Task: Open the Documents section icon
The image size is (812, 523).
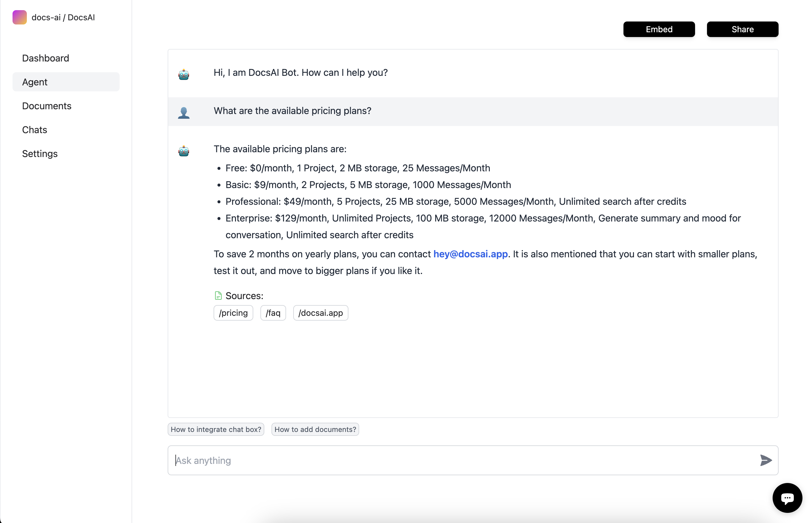Action: 47,106
